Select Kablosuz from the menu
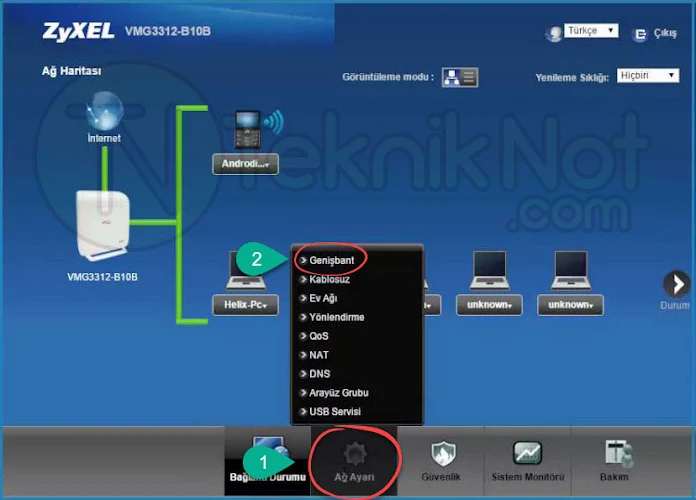 (329, 279)
